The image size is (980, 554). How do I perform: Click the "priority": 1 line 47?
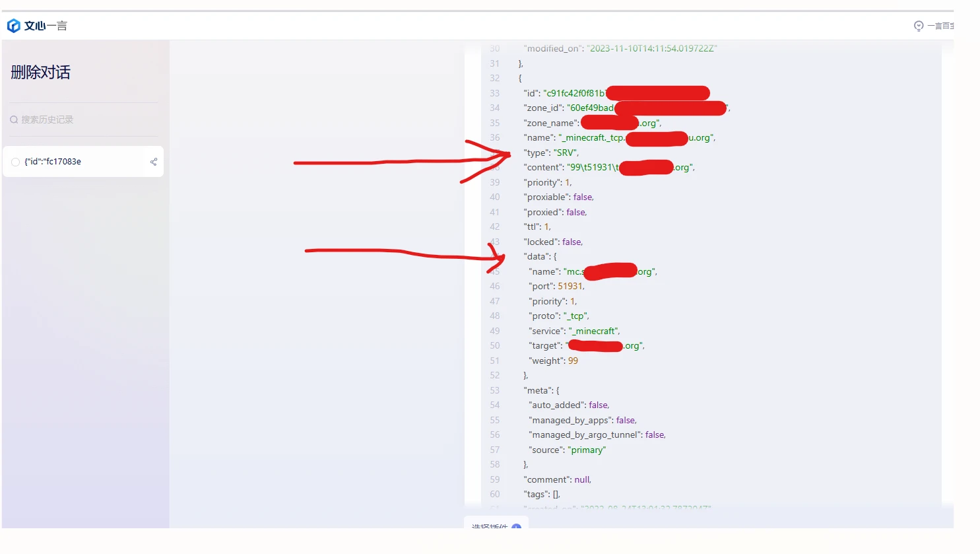[x=553, y=301]
